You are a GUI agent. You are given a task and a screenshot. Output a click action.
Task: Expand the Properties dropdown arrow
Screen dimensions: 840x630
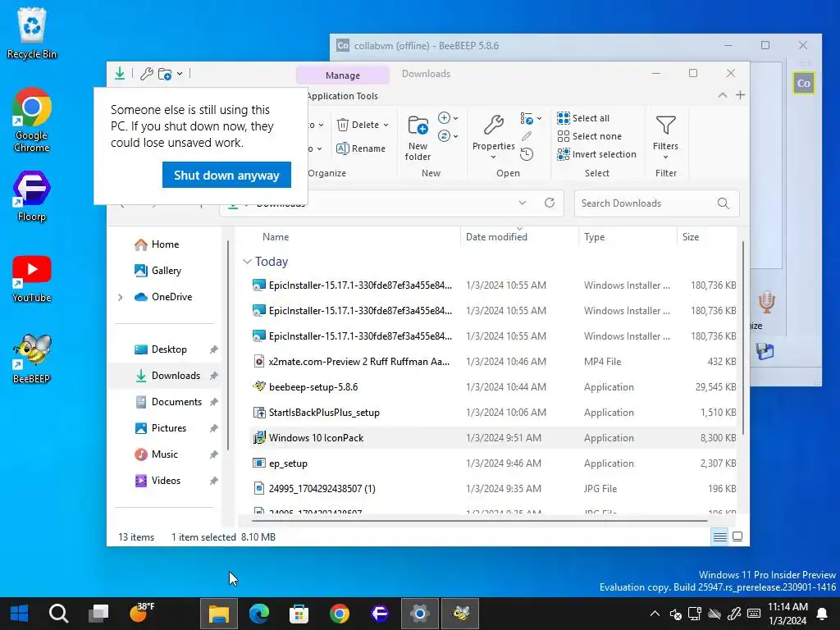[x=493, y=157]
